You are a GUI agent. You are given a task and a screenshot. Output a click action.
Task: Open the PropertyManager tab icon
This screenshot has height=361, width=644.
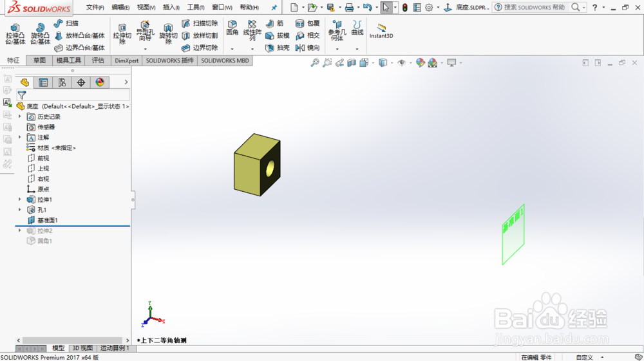43,82
